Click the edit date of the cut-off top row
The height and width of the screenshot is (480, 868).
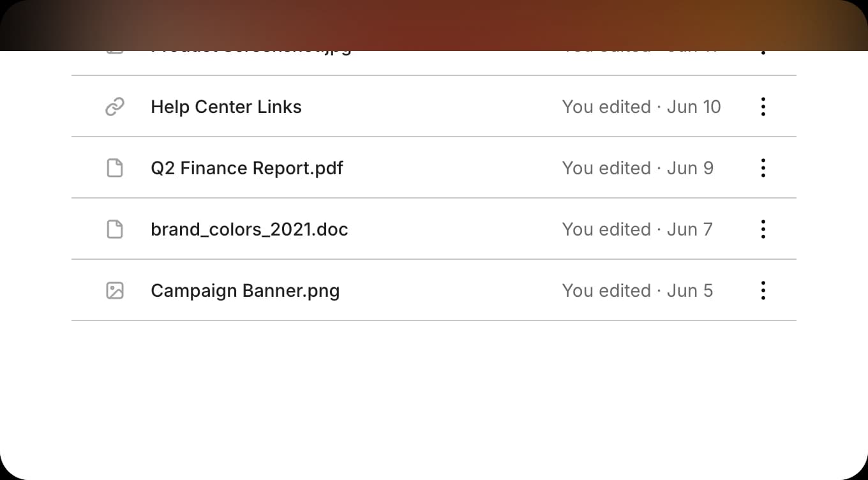click(x=640, y=53)
